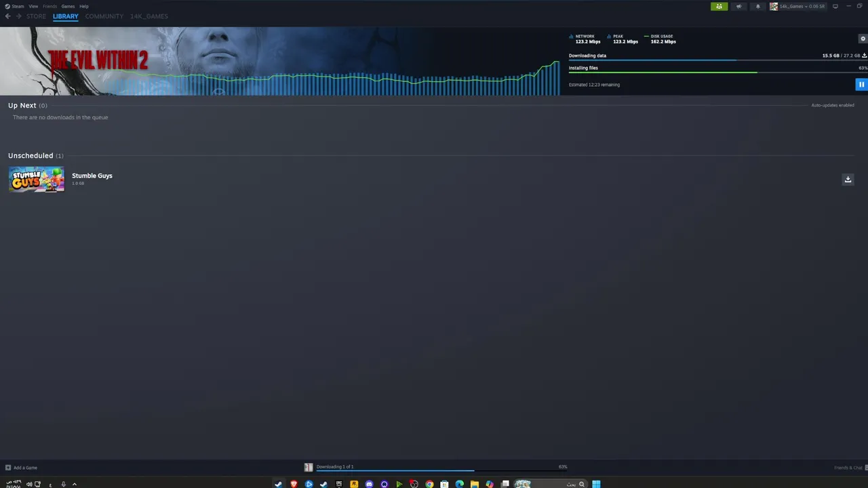Viewport: 868px width, 488px height.
Task: Open Google Chrome from the taskbar
Action: tap(429, 484)
